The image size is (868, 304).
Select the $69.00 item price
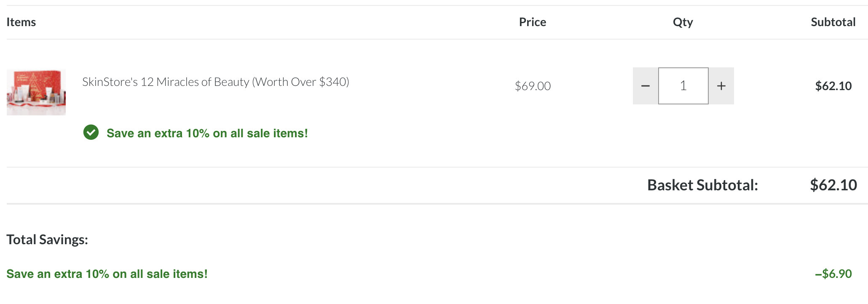point(533,86)
